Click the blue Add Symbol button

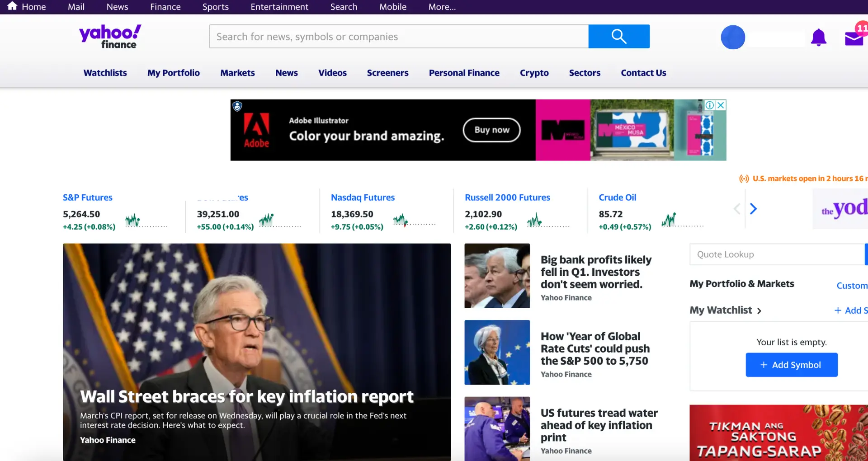(792, 365)
